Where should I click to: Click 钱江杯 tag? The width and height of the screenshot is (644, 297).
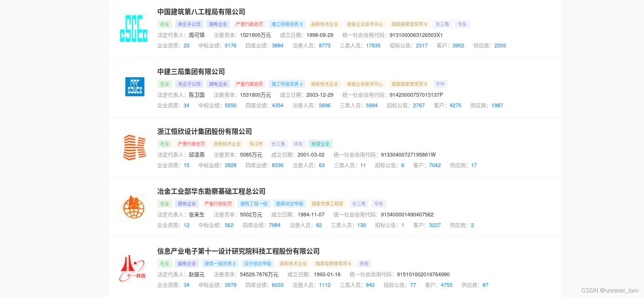click(256, 144)
